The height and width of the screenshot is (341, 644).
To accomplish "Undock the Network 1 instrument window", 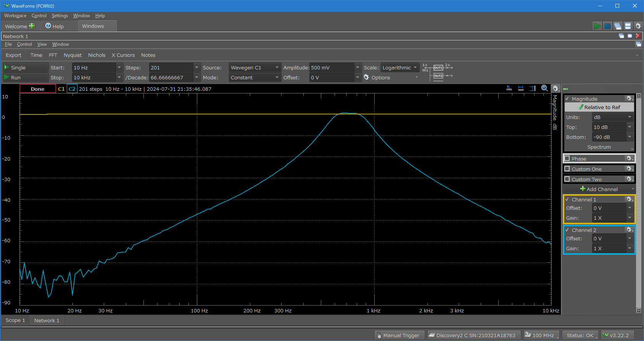I will (x=621, y=36).
